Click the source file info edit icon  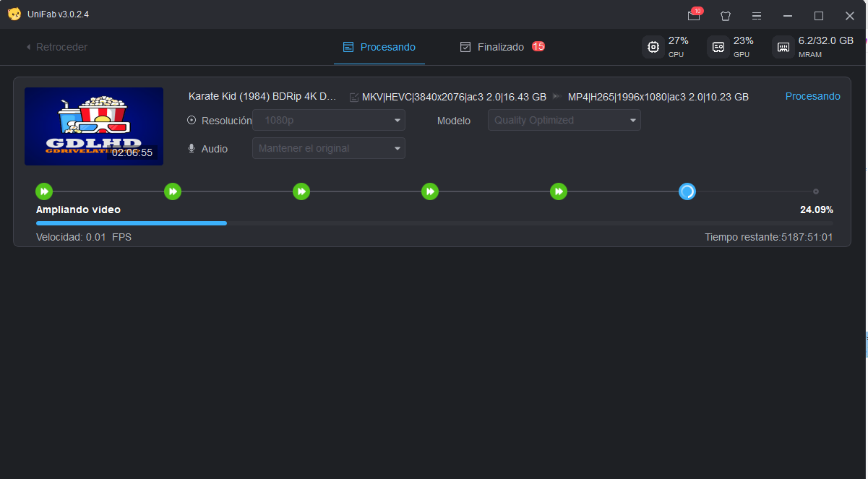(x=354, y=97)
